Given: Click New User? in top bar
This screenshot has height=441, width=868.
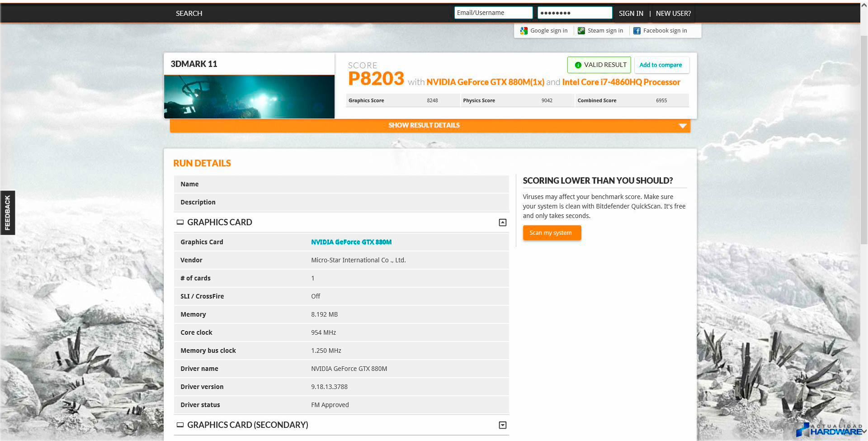Looking at the screenshot, I should (x=673, y=14).
